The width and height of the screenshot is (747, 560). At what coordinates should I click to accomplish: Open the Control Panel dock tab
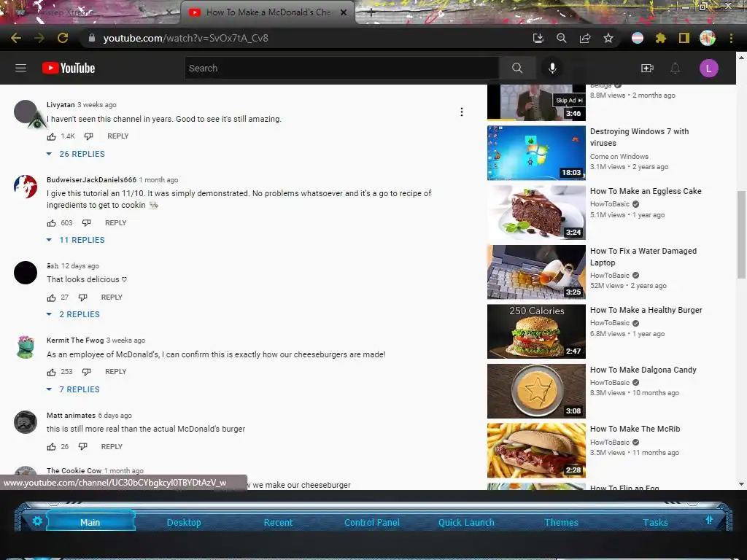pyautogui.click(x=371, y=522)
